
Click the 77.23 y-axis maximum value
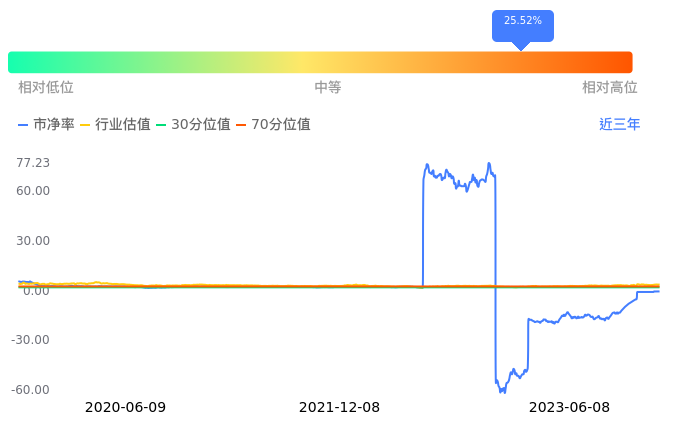tap(33, 163)
